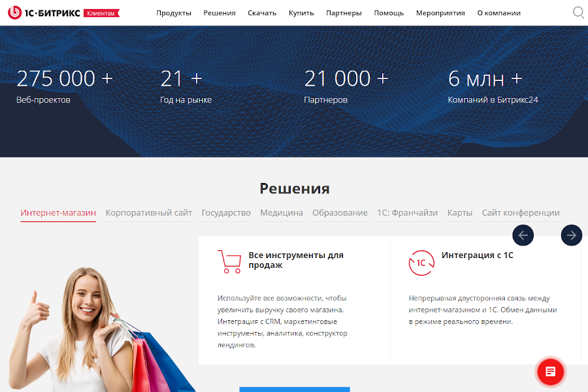Open the red chat widget button

pos(550,372)
